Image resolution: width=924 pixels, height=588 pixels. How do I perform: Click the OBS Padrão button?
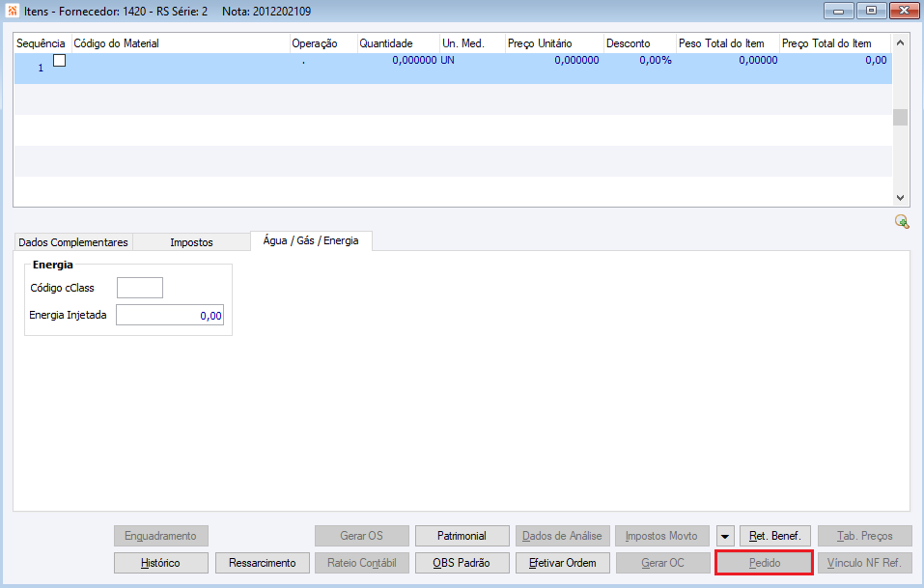pos(462,563)
